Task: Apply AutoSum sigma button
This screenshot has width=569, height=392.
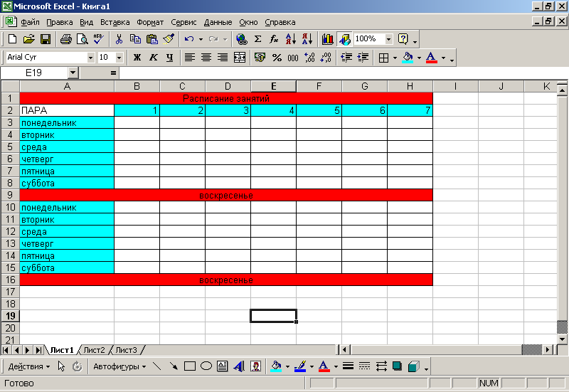Action: pos(257,39)
